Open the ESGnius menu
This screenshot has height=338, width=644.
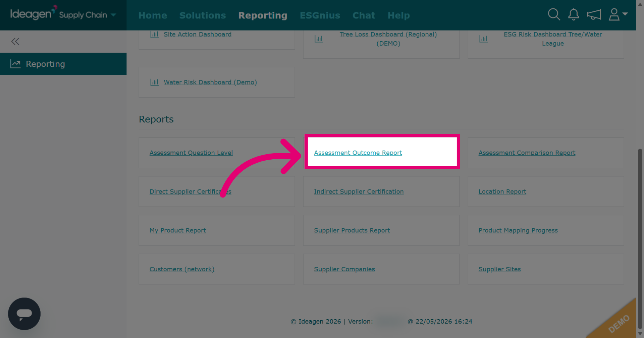coord(320,15)
